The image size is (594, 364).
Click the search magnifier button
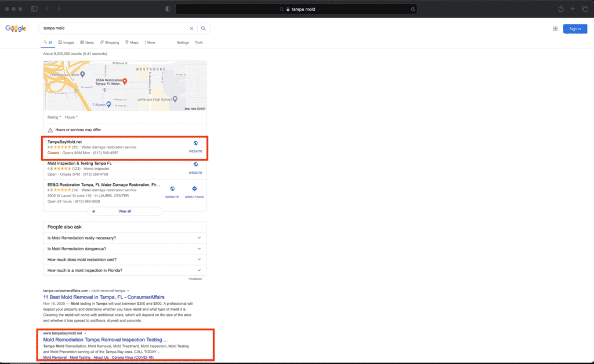tap(204, 28)
